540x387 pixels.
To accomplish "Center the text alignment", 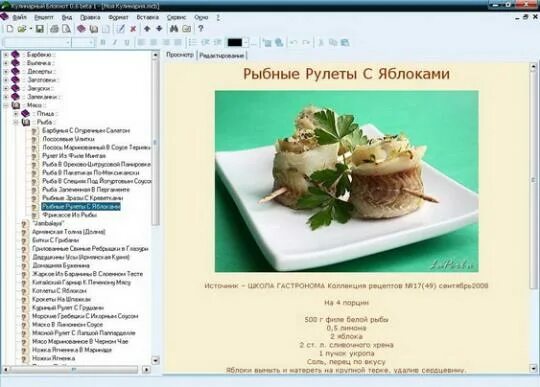I will tap(154, 42).
